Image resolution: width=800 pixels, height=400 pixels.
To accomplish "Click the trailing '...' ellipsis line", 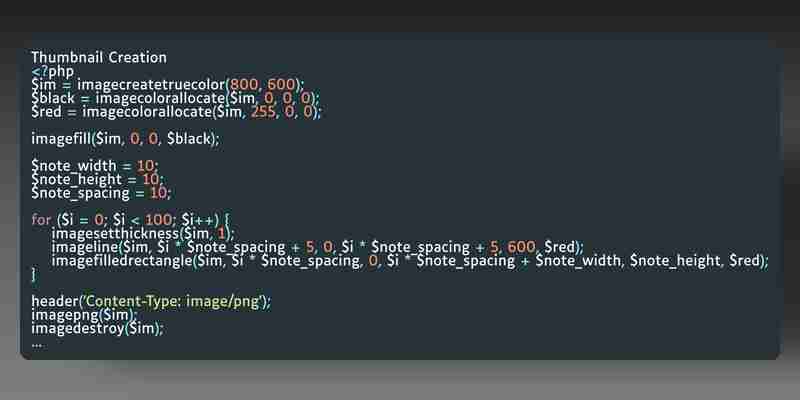I will click(x=36, y=345).
